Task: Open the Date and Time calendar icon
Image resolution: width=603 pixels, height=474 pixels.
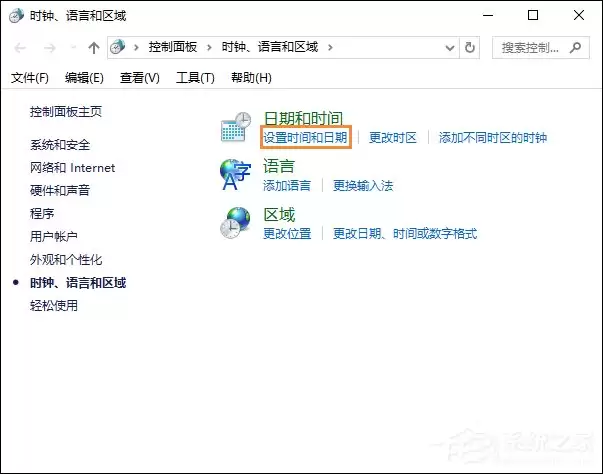Action: pos(236,127)
